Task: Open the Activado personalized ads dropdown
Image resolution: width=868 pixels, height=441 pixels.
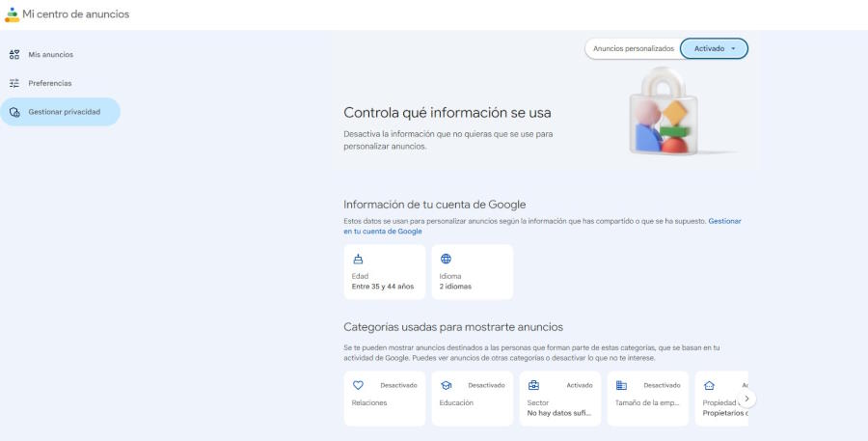Action: point(714,49)
